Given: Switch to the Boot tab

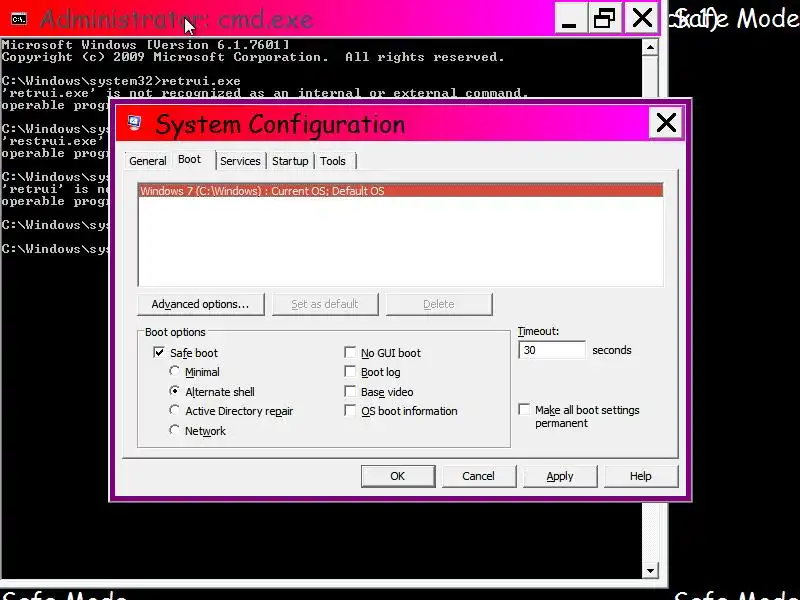Looking at the screenshot, I should [190, 160].
